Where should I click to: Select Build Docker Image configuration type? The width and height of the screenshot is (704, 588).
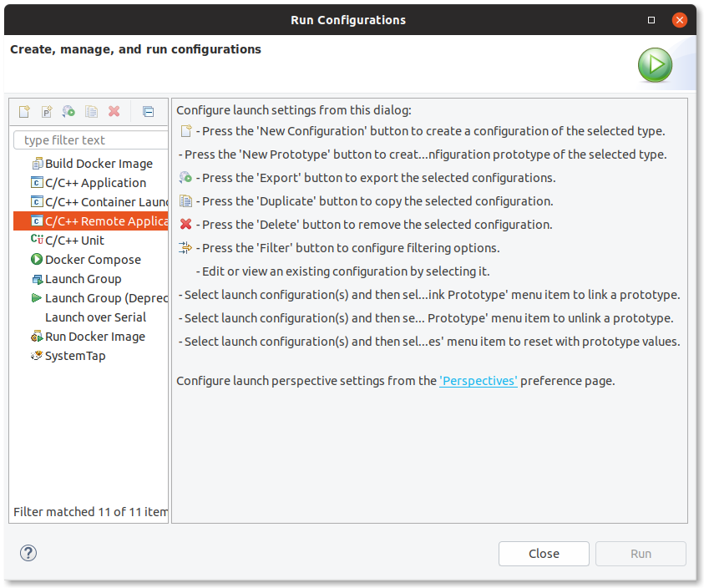tap(99, 164)
